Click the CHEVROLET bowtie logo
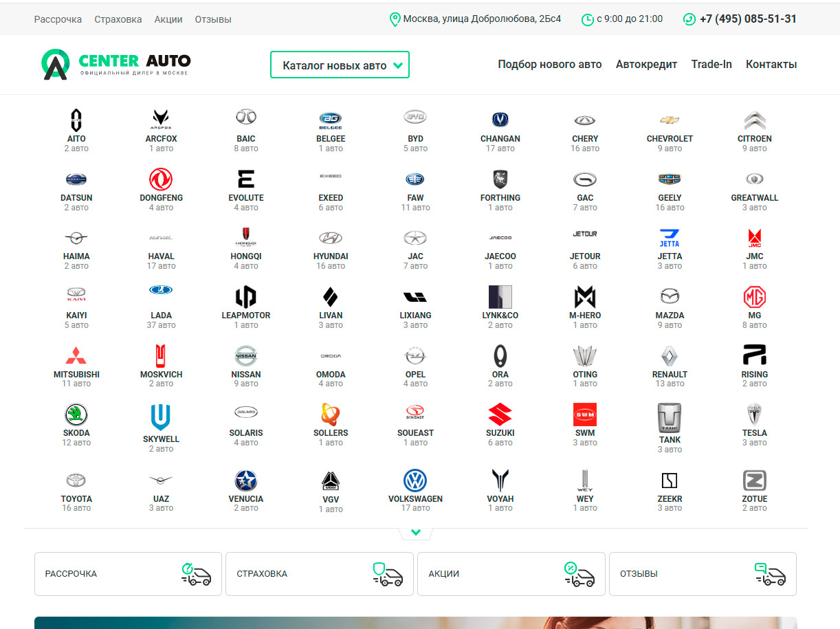 coord(670,120)
